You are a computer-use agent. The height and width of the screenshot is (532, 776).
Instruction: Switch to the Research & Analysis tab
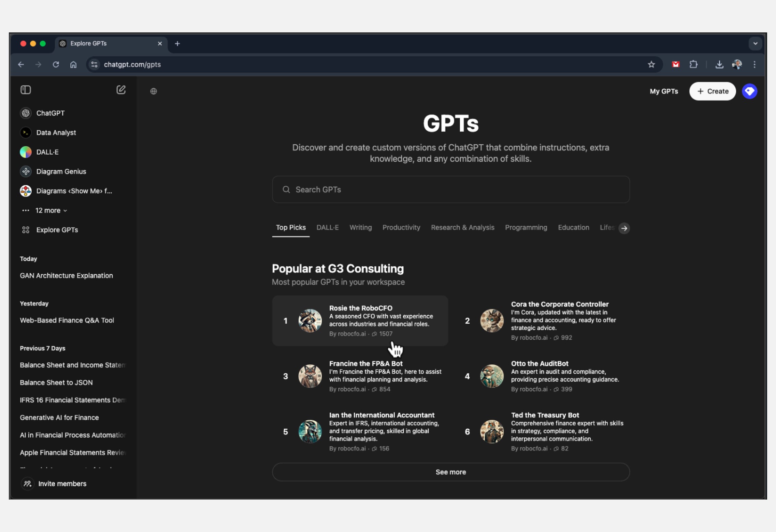tap(462, 227)
